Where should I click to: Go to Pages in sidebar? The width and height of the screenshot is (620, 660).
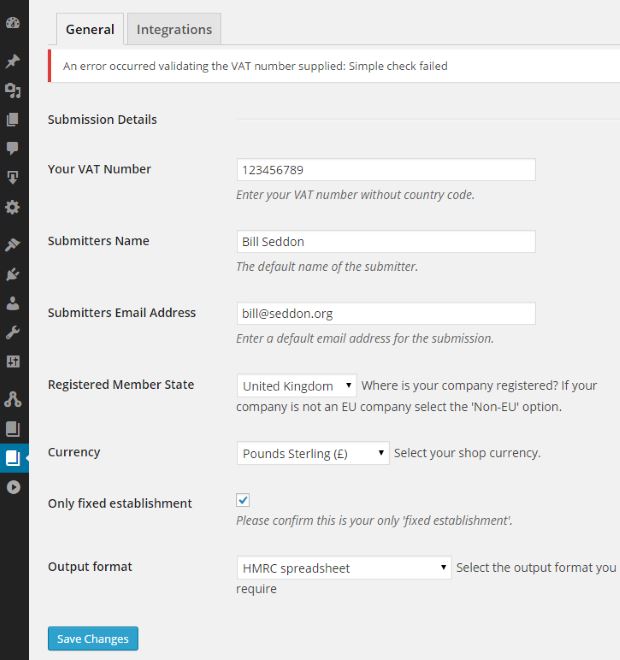coord(13,120)
